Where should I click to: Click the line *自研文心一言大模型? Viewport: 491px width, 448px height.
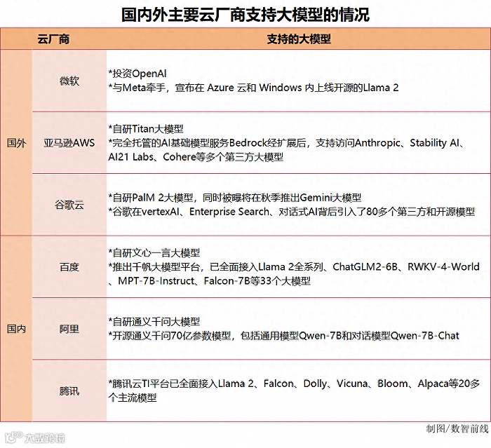click(x=154, y=252)
